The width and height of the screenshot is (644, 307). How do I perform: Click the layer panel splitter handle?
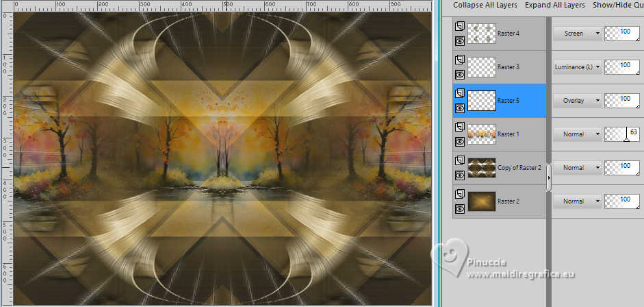click(549, 177)
